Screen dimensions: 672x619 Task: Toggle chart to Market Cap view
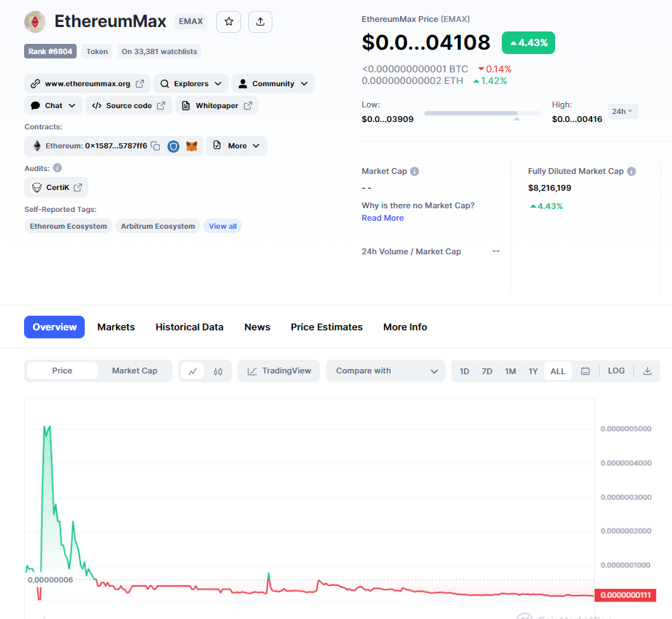click(134, 371)
